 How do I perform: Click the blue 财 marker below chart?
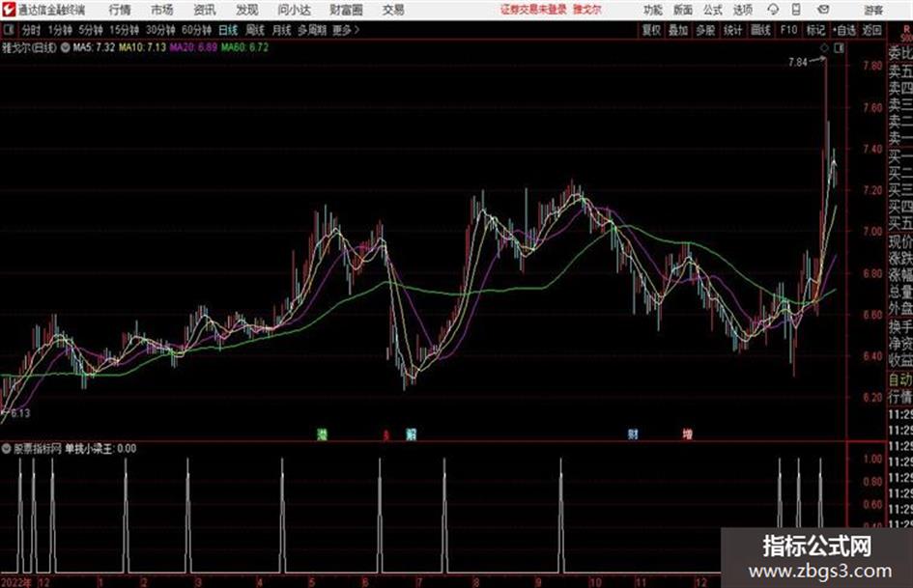633,434
